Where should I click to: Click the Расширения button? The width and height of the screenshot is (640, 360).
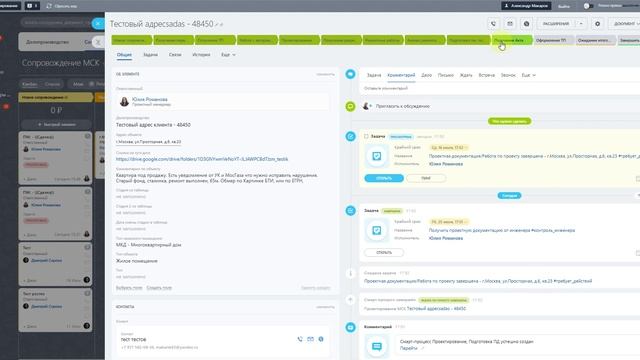(556, 24)
